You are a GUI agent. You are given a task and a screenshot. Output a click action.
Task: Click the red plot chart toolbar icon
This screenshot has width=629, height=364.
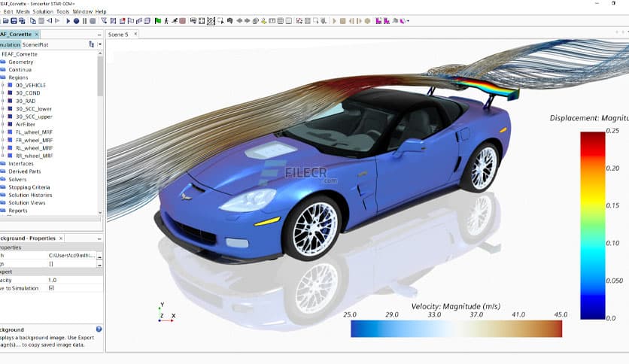coord(299,21)
